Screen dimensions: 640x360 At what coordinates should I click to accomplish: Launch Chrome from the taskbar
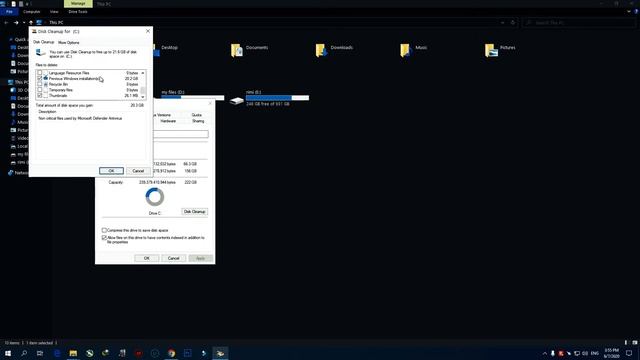(x=171, y=353)
